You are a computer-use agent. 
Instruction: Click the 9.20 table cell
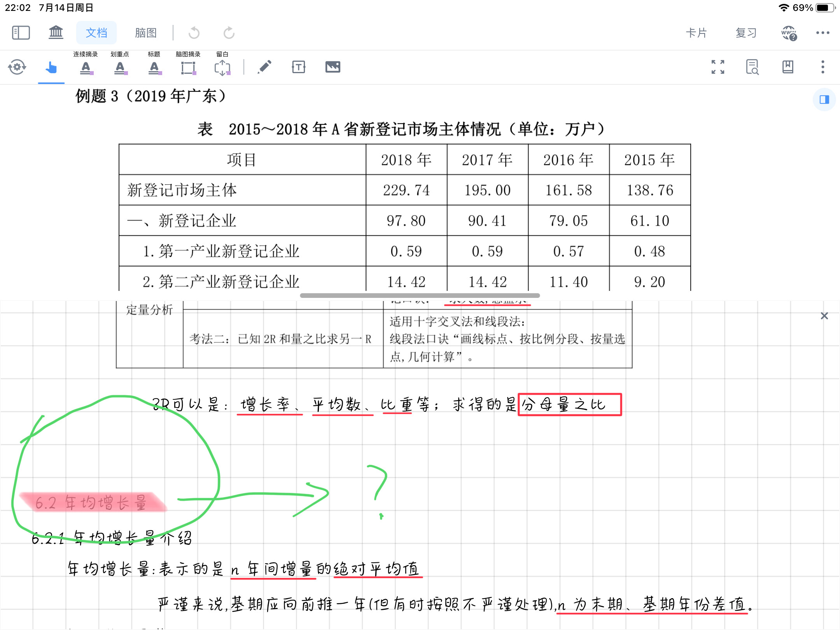(650, 279)
